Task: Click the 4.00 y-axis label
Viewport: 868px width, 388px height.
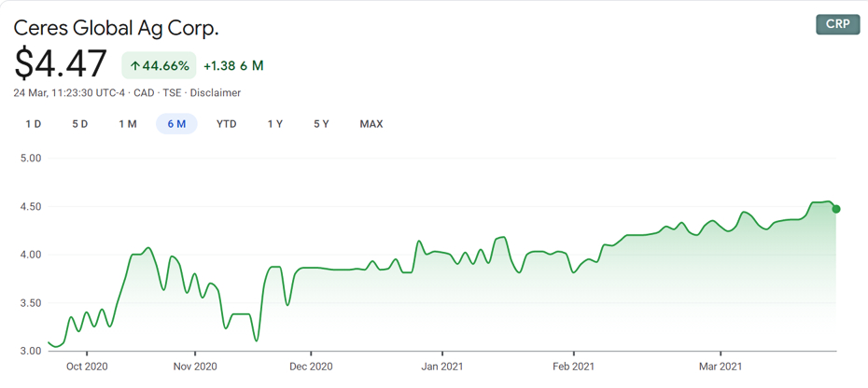Action: coord(32,255)
